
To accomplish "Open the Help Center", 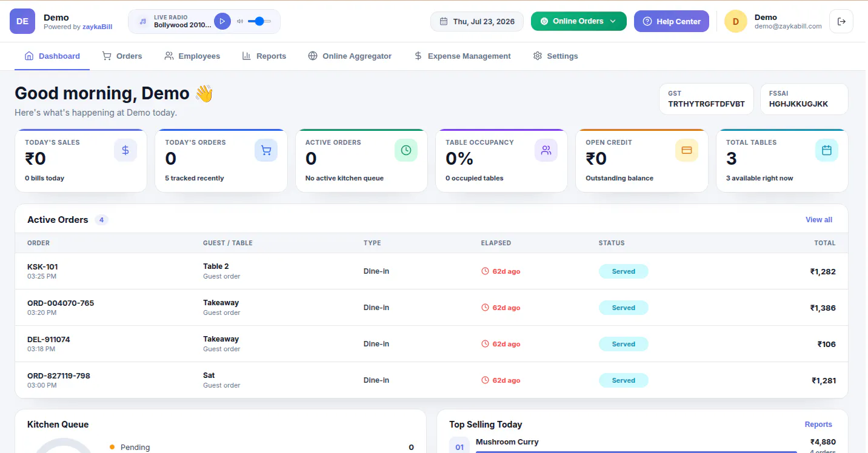I will 671,21.
